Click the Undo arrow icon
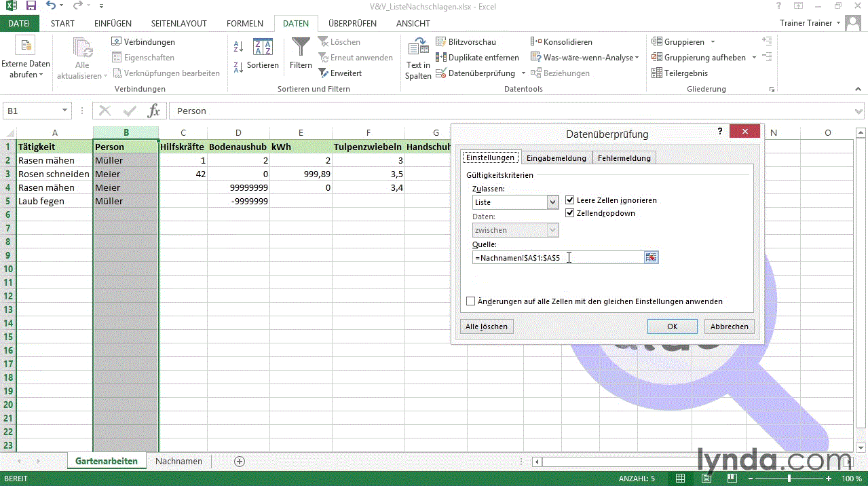Screen dimensions: 868x486 [x=52, y=6]
